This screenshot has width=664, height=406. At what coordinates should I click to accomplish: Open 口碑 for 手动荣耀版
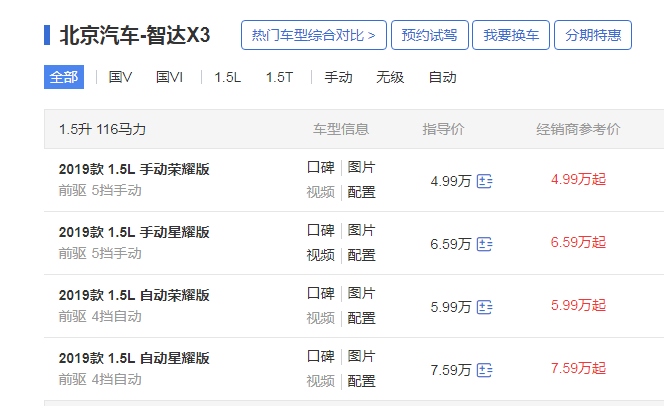(321, 167)
